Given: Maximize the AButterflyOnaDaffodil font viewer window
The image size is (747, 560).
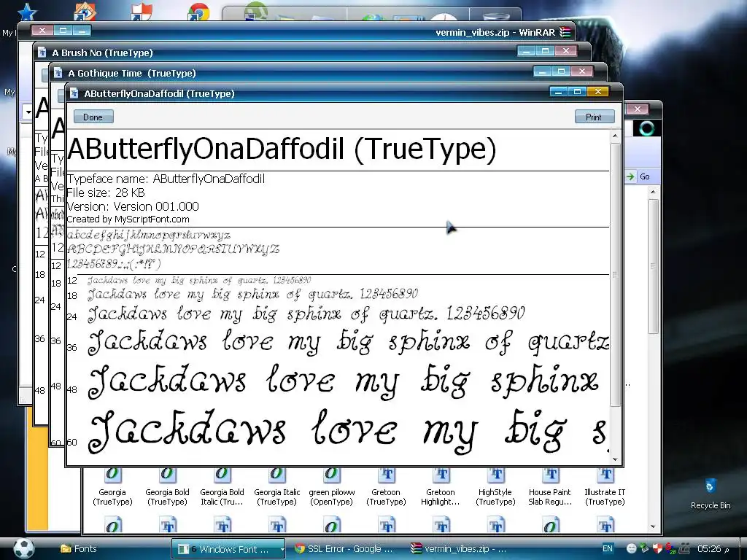Looking at the screenshot, I should [x=578, y=91].
